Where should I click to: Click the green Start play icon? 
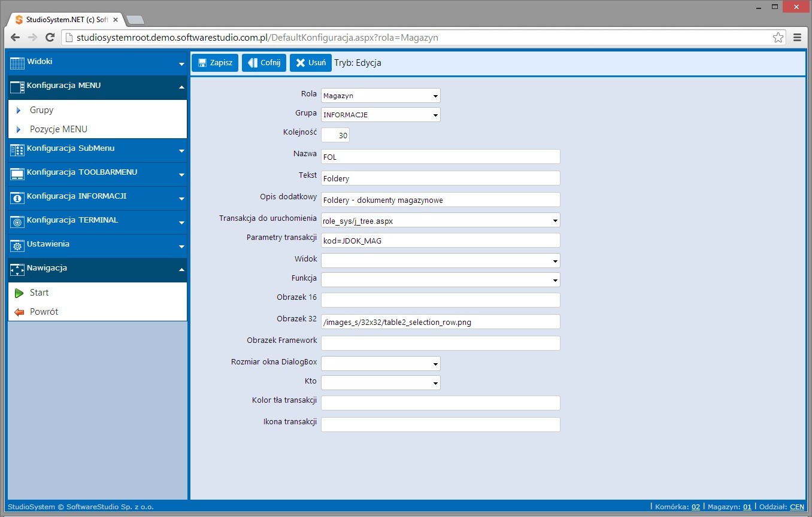(19, 293)
